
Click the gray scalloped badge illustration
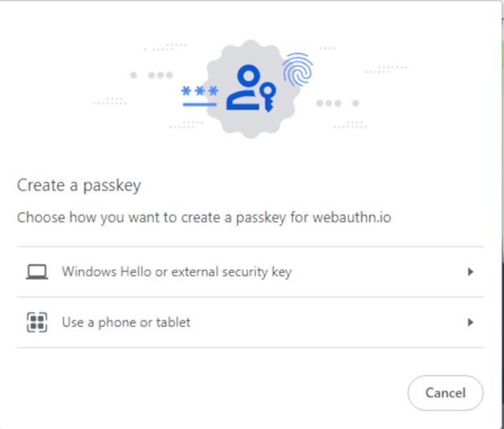pos(251,89)
